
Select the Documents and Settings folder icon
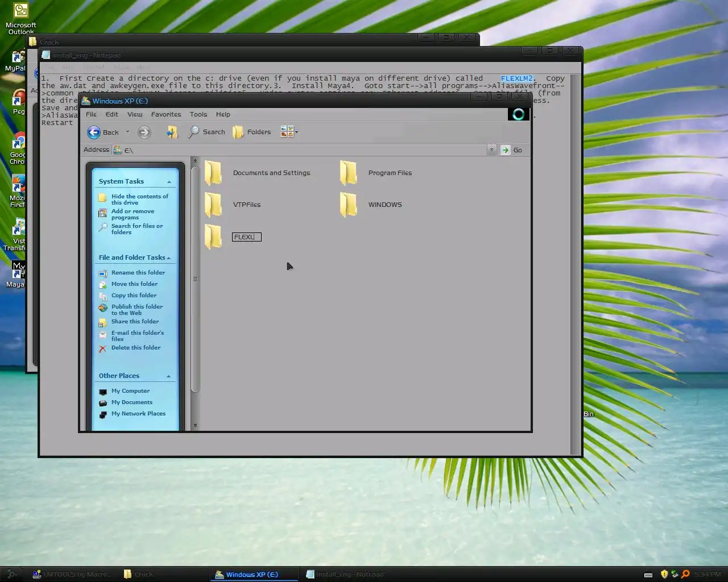click(x=213, y=173)
